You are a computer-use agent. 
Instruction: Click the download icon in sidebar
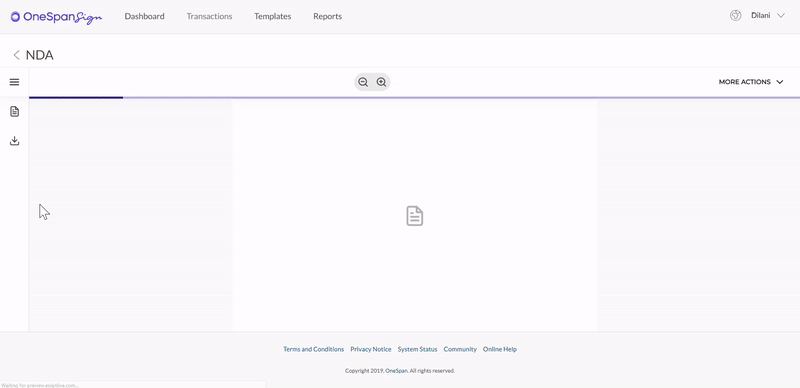14,141
